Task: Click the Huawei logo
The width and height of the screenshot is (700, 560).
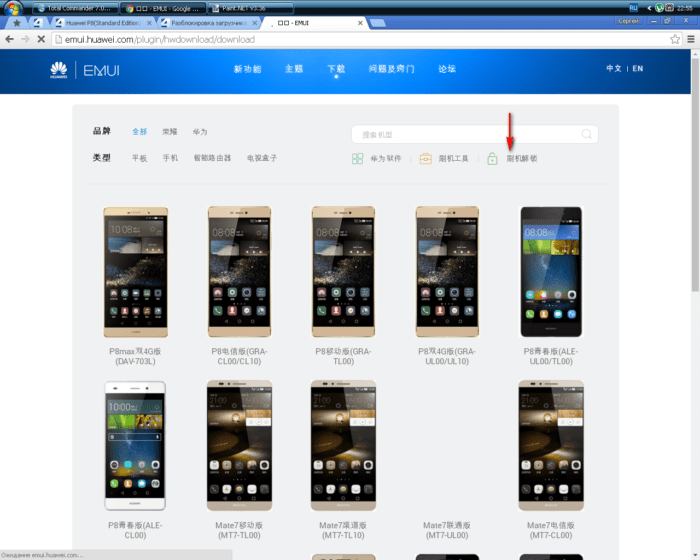Action: (58, 70)
